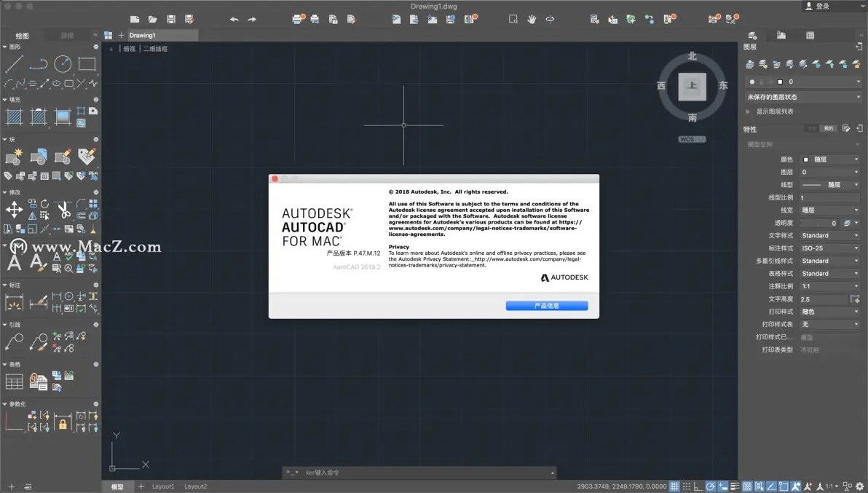Choose the Rotate tool
Viewport: 868px width, 493px height.
coord(44,204)
